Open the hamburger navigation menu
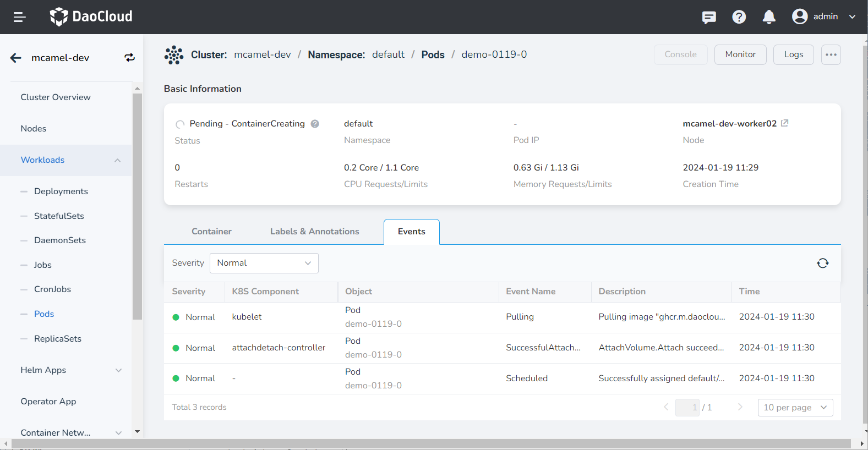Image resolution: width=868 pixels, height=450 pixels. (20, 17)
